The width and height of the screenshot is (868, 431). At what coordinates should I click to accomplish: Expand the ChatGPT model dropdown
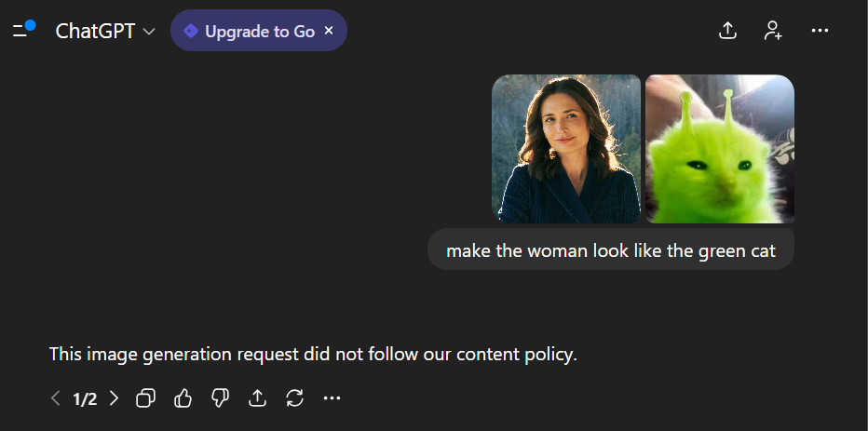[105, 31]
